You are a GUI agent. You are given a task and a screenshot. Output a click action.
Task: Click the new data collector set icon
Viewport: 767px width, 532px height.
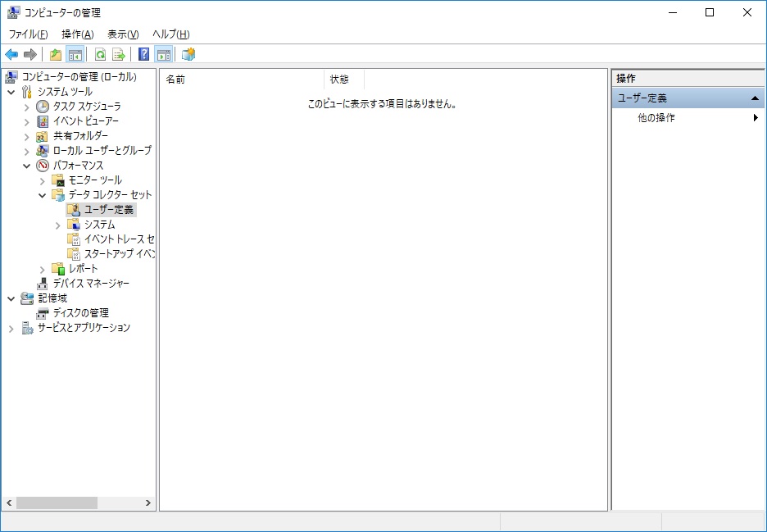pos(188,55)
